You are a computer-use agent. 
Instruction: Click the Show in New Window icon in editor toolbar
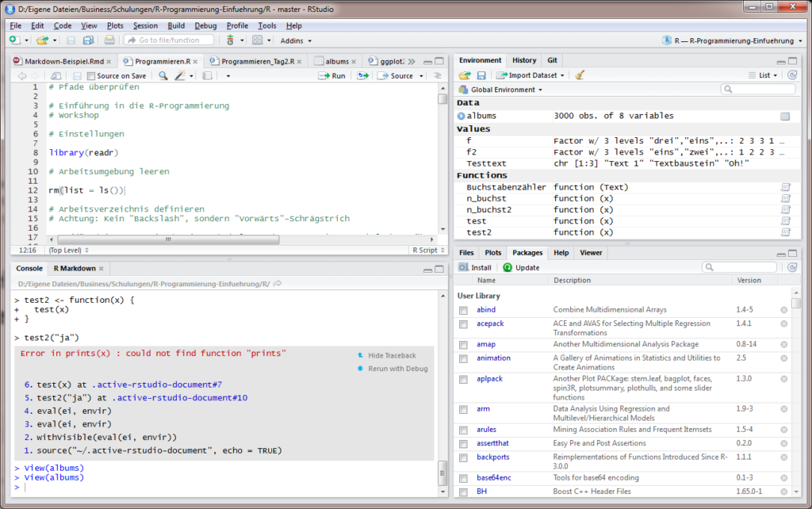coord(56,75)
